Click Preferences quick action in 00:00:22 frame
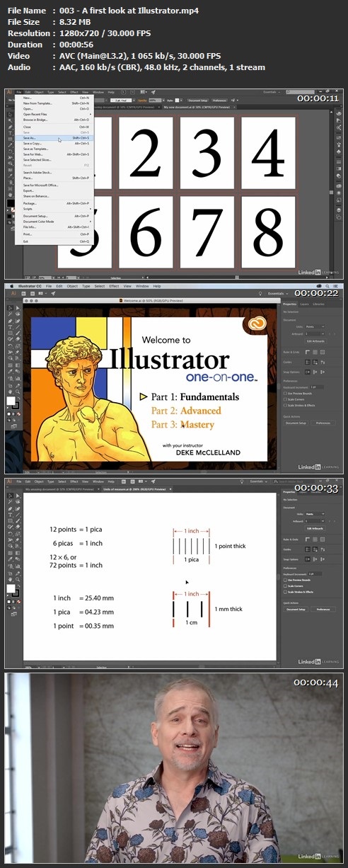 coord(323,423)
